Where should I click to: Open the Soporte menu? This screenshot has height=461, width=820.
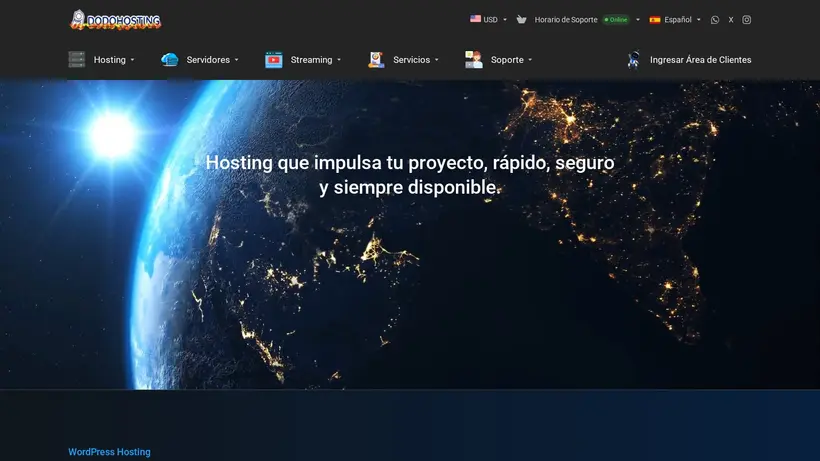(507, 60)
